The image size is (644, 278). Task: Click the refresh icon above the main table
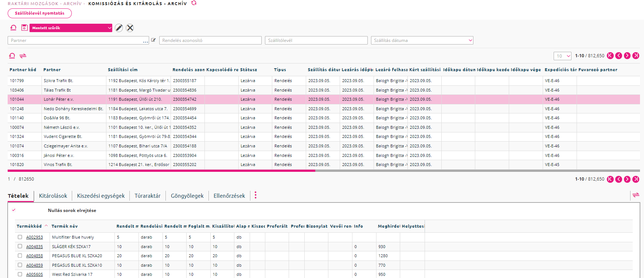tap(12, 56)
